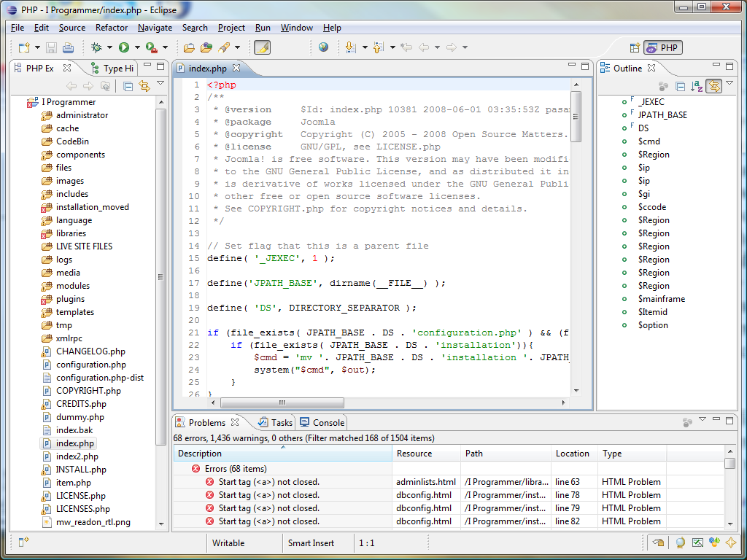Close the Outline view tab

click(x=651, y=68)
